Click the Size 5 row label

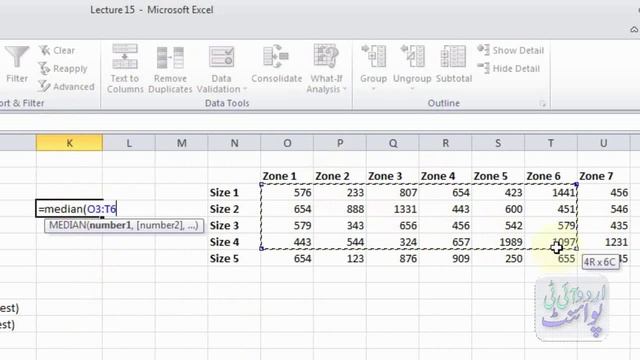(234, 259)
